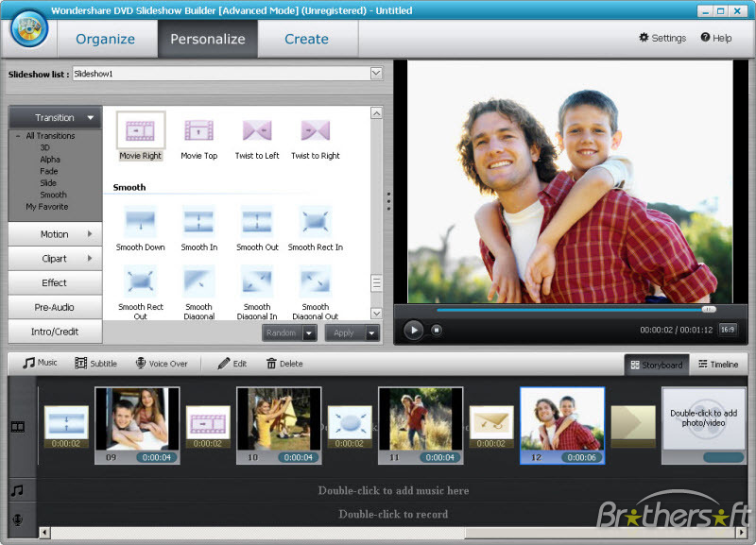Click the Edit pencil button
Viewport: 756px width, 545px height.
click(232, 364)
